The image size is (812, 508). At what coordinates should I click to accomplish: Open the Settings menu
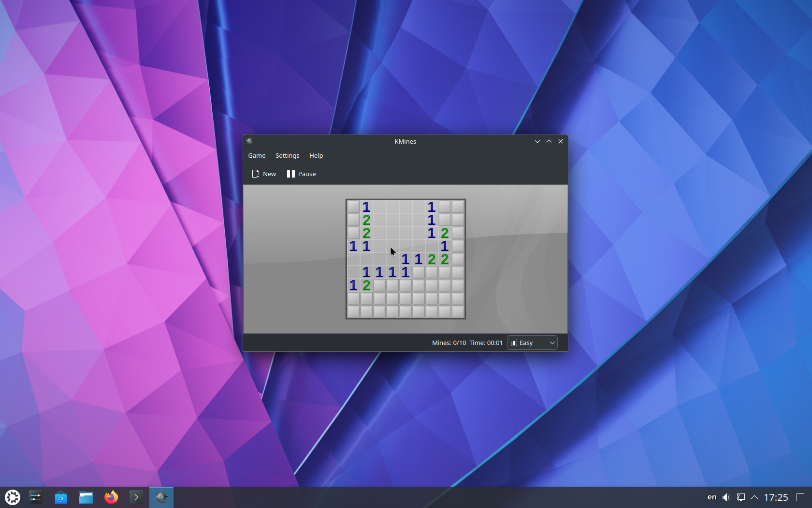pos(287,155)
